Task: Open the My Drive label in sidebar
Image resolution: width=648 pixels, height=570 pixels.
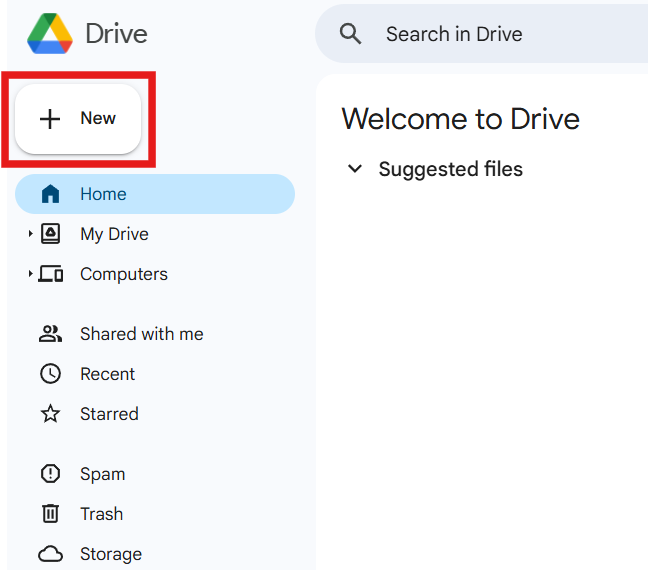Action: (114, 234)
